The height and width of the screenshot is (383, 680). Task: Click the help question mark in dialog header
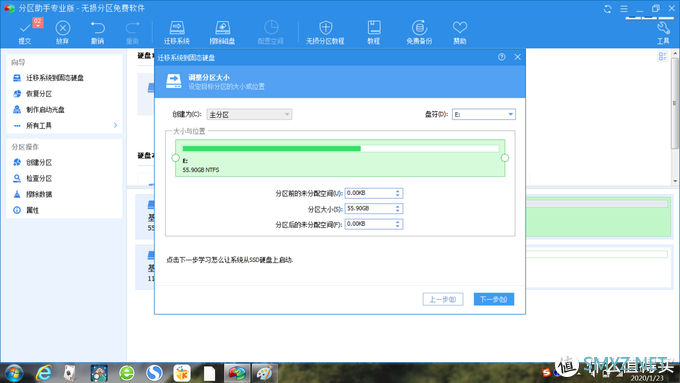click(x=502, y=57)
